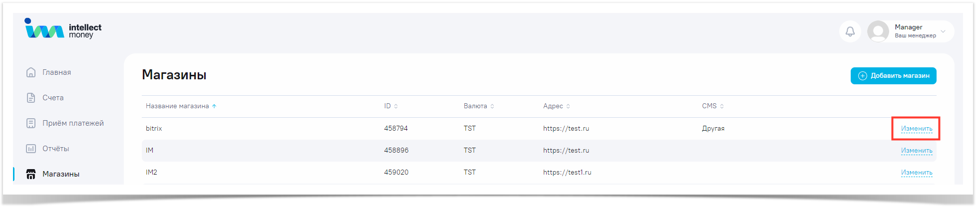The image size is (980, 209).
Task: Click Изменить link for IM2 store
Action: [916, 173]
